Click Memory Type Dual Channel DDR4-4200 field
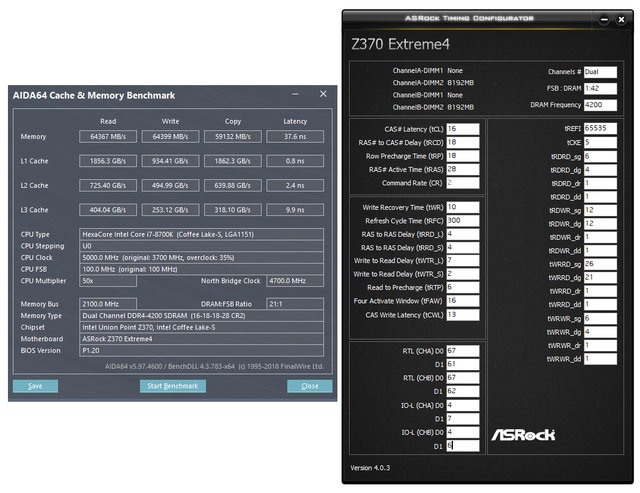Image resolution: width=640 pixels, height=493 pixels. point(202,315)
